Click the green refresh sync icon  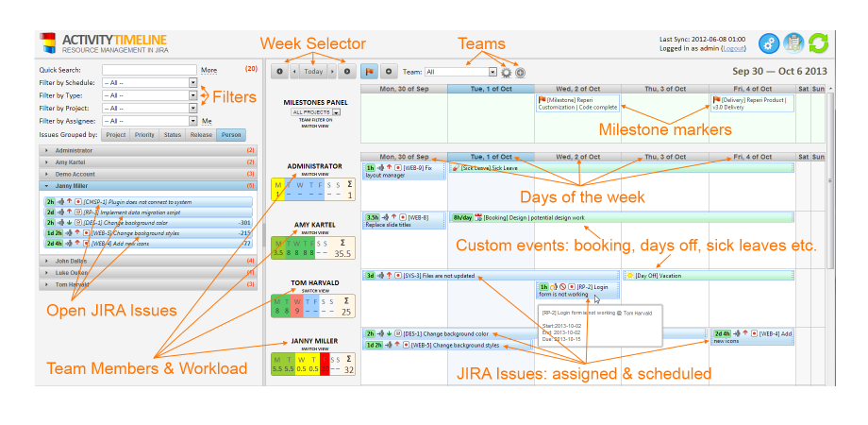click(817, 42)
